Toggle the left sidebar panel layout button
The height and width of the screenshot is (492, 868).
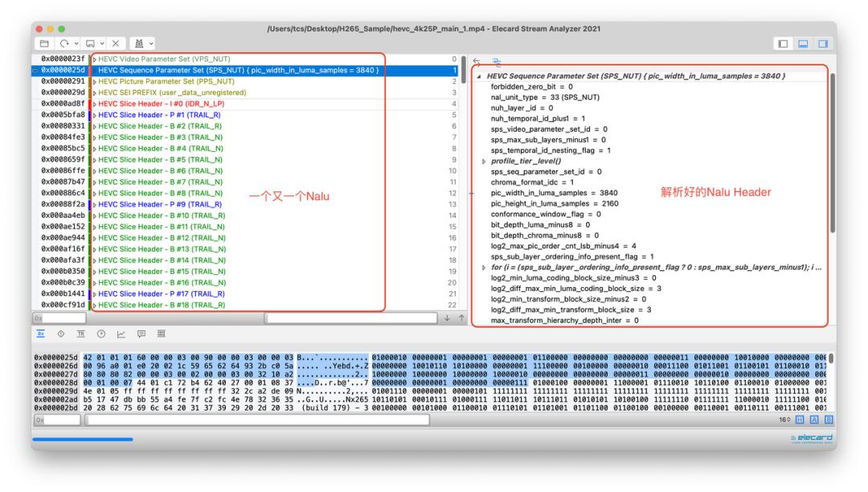click(784, 43)
